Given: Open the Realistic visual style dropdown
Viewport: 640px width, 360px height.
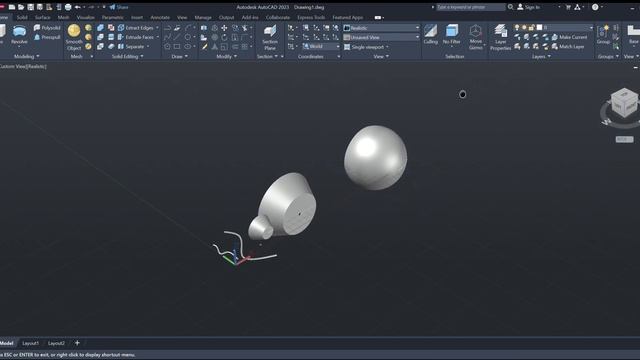Looking at the screenshot, I should tap(381, 28).
